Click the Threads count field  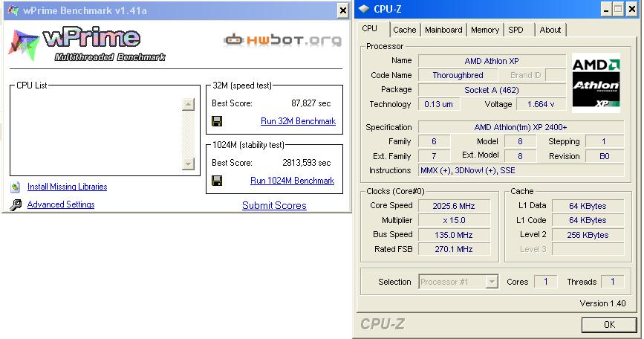click(612, 282)
